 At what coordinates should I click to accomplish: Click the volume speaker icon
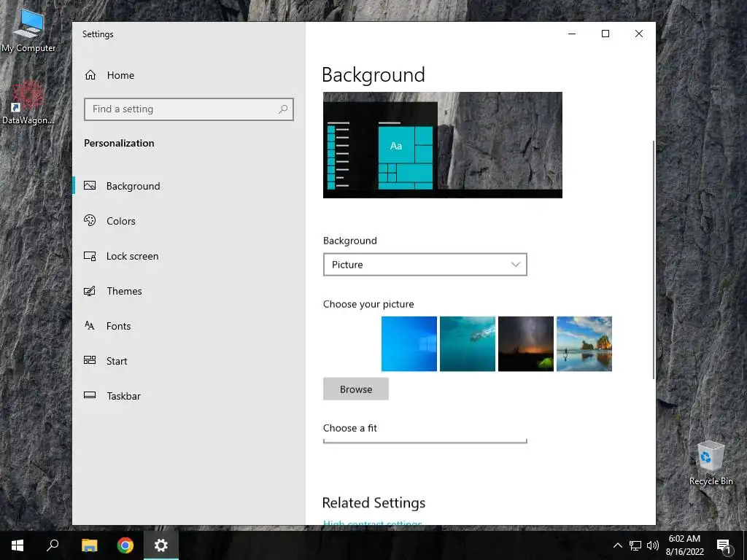(x=653, y=545)
